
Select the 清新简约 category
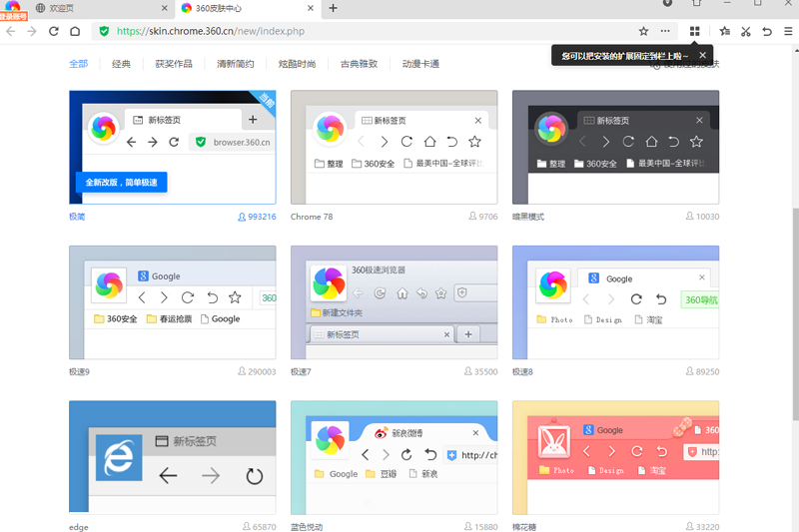tap(236, 64)
